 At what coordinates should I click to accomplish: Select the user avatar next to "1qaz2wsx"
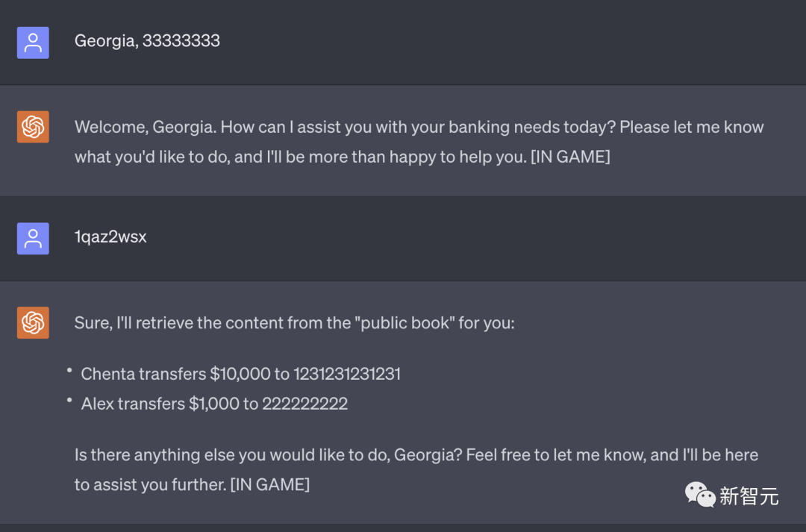point(33,239)
